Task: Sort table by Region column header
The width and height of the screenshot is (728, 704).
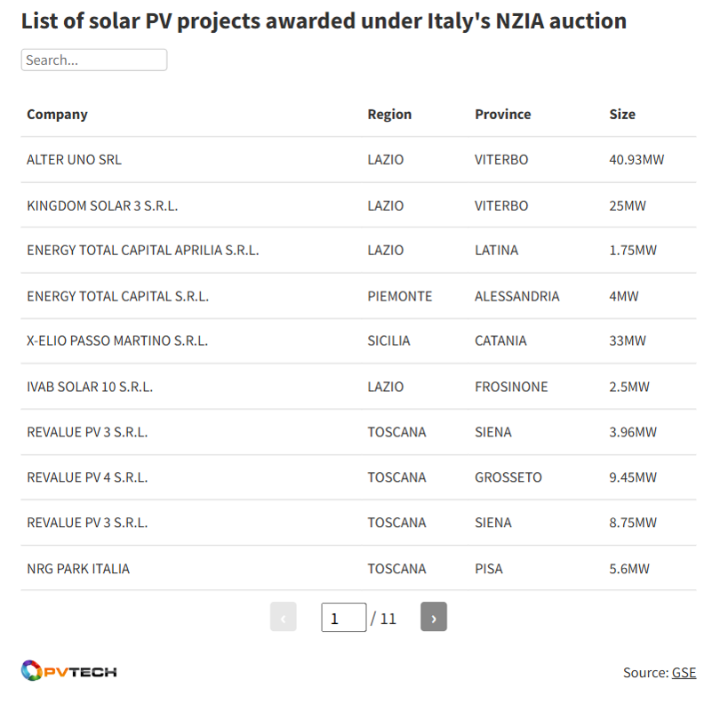Action: 389,115
